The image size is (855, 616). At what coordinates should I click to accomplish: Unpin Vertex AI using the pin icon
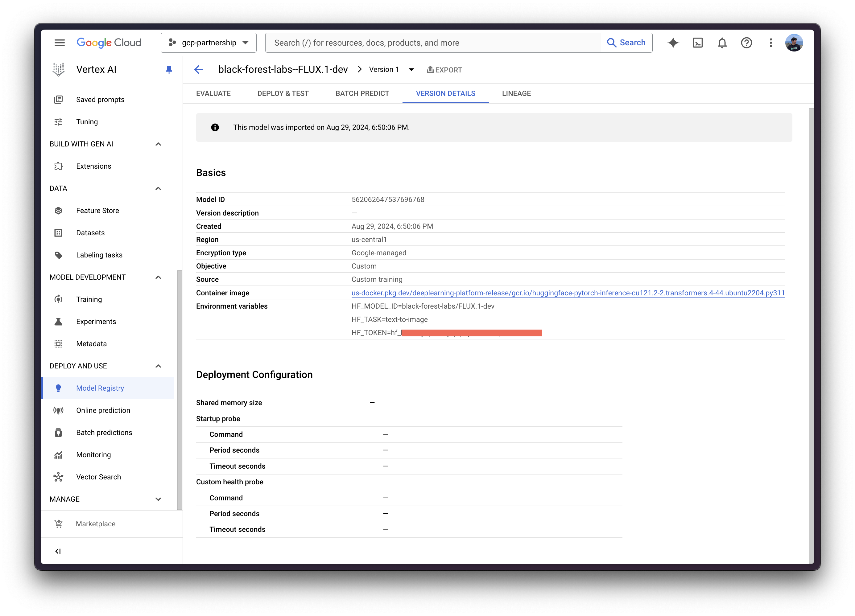point(169,70)
